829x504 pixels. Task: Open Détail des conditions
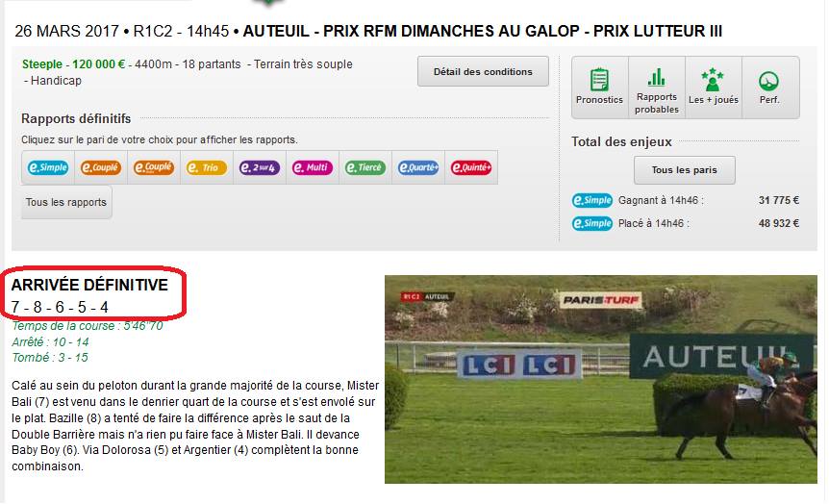coord(483,71)
